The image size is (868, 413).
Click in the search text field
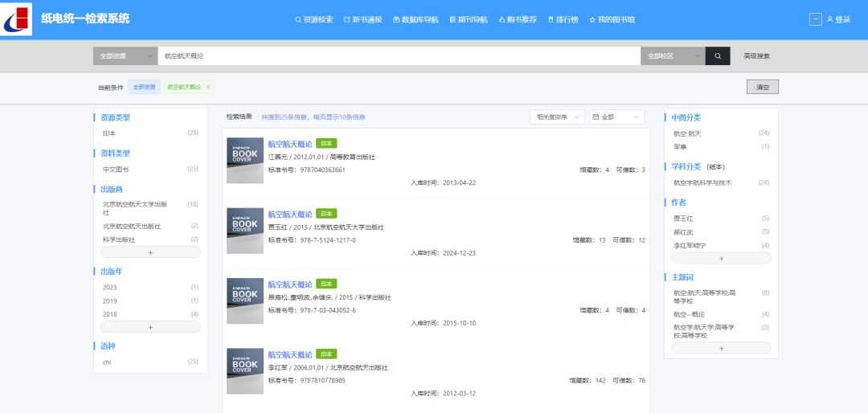[x=398, y=56]
